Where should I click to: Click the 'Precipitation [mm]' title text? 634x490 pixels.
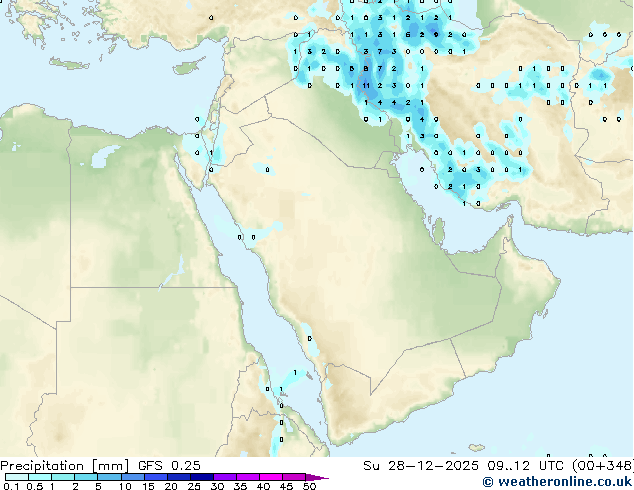tap(65, 466)
